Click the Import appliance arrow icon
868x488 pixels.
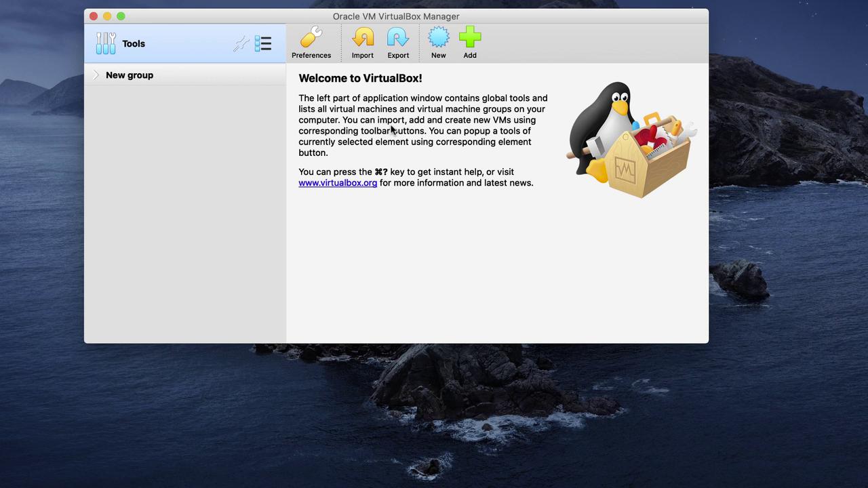coord(363,39)
